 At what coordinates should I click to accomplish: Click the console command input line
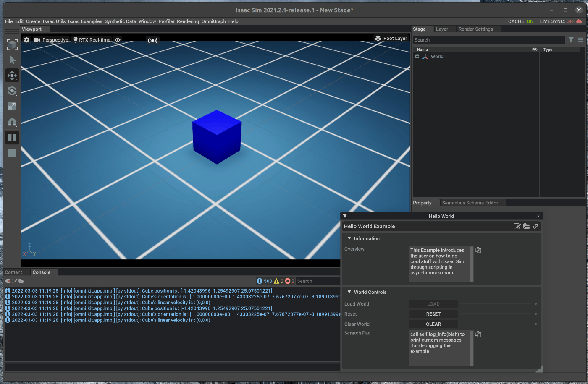[172, 367]
